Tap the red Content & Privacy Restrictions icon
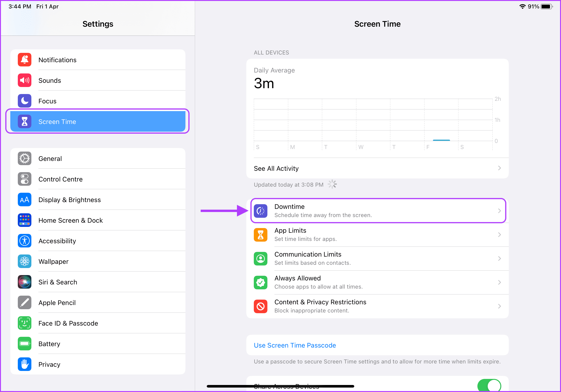This screenshot has height=392, width=561. click(260, 306)
